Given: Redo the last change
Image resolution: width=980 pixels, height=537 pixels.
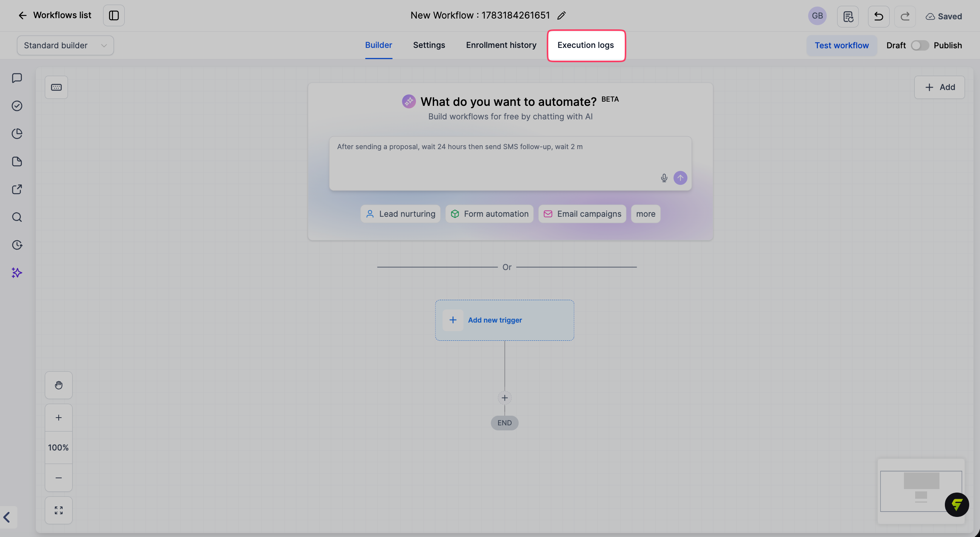Looking at the screenshot, I should tap(905, 16).
